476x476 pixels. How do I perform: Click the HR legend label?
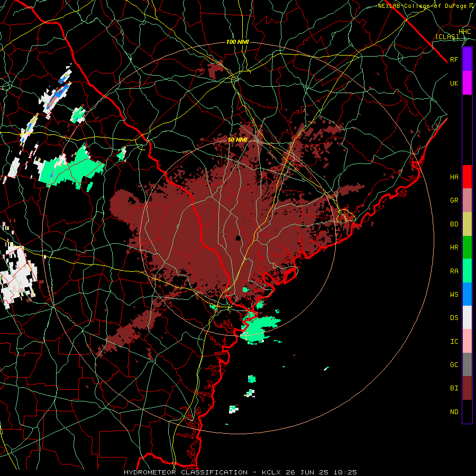[x=454, y=248]
